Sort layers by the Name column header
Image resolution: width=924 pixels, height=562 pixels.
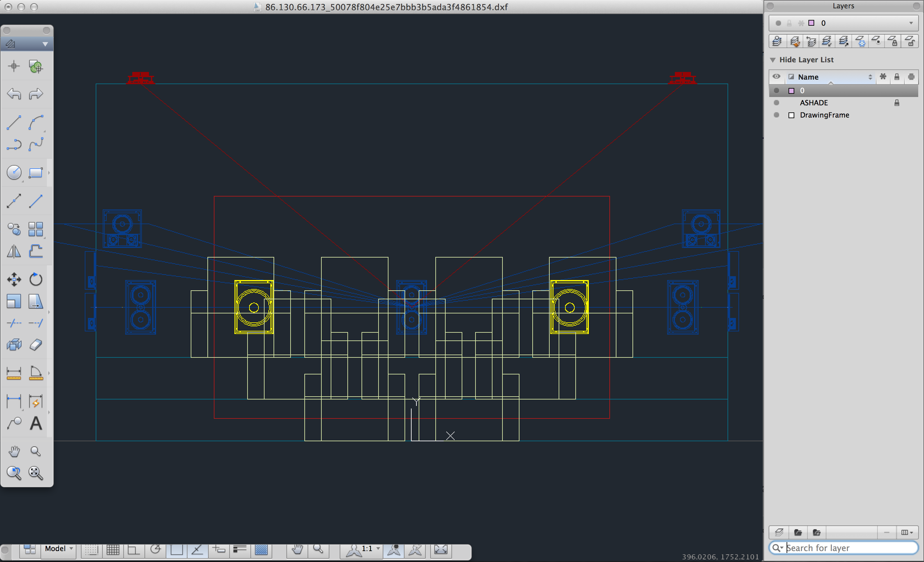coord(809,77)
